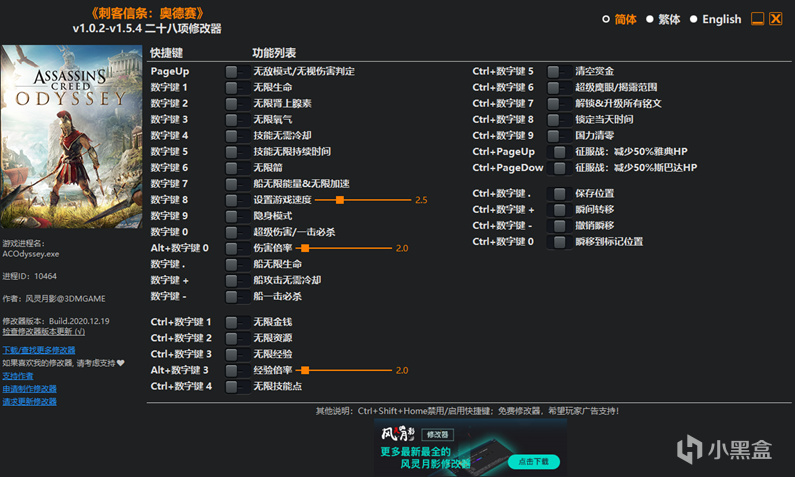
Task: Click the 2.0 experience multiplier value
Action: click(x=402, y=371)
